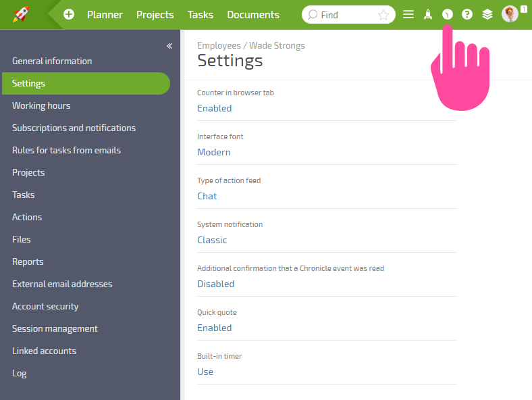Screen dimensions: 532x400
Task: Open Tasks section in sidebar
Action: (x=24, y=195)
